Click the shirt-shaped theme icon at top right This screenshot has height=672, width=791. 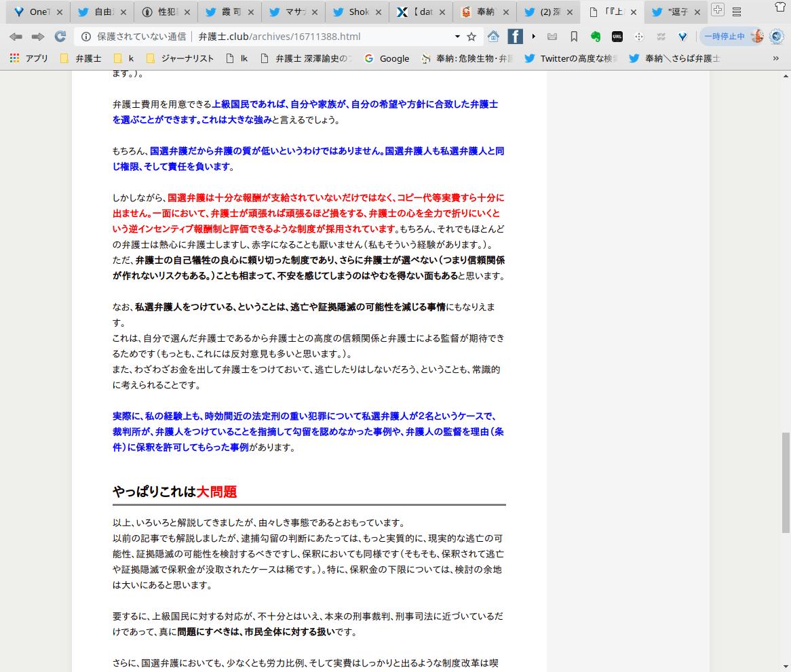point(780,7)
